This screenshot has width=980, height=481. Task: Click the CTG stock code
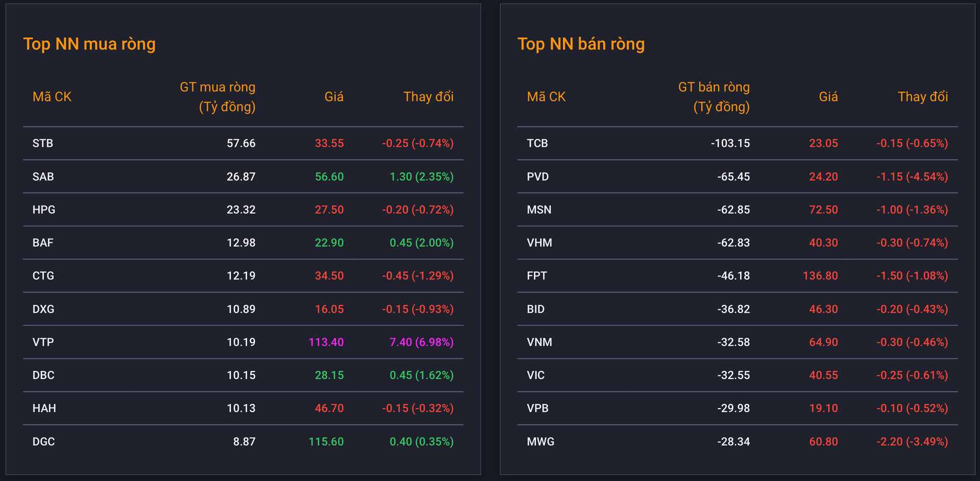click(x=43, y=276)
